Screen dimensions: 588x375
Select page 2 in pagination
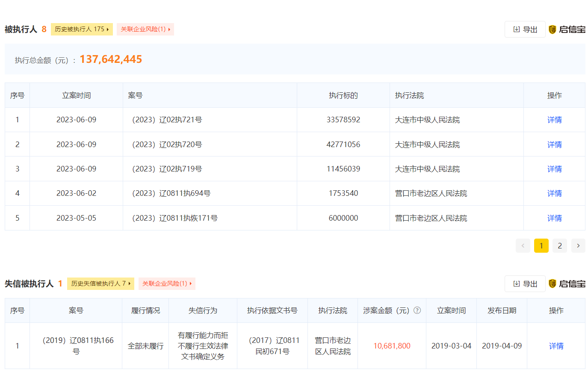[560, 245]
